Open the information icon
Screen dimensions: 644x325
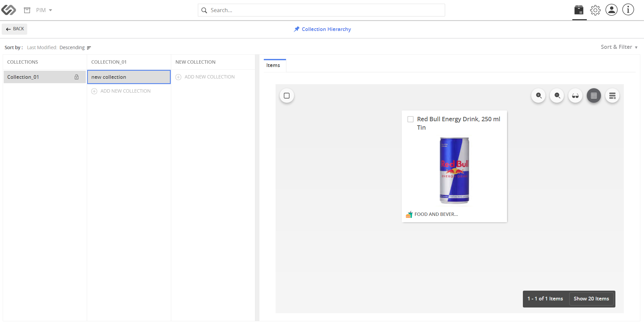[628, 10]
